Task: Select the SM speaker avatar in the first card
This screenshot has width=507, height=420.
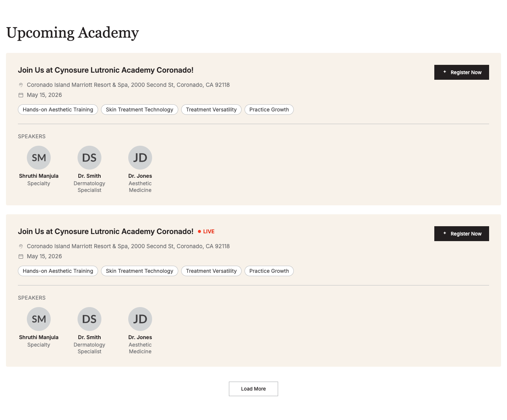Action: coord(39,158)
